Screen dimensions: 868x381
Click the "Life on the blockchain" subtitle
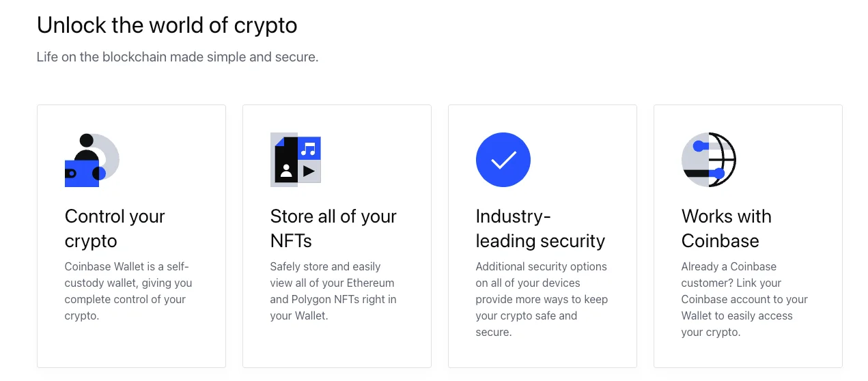[x=178, y=57]
